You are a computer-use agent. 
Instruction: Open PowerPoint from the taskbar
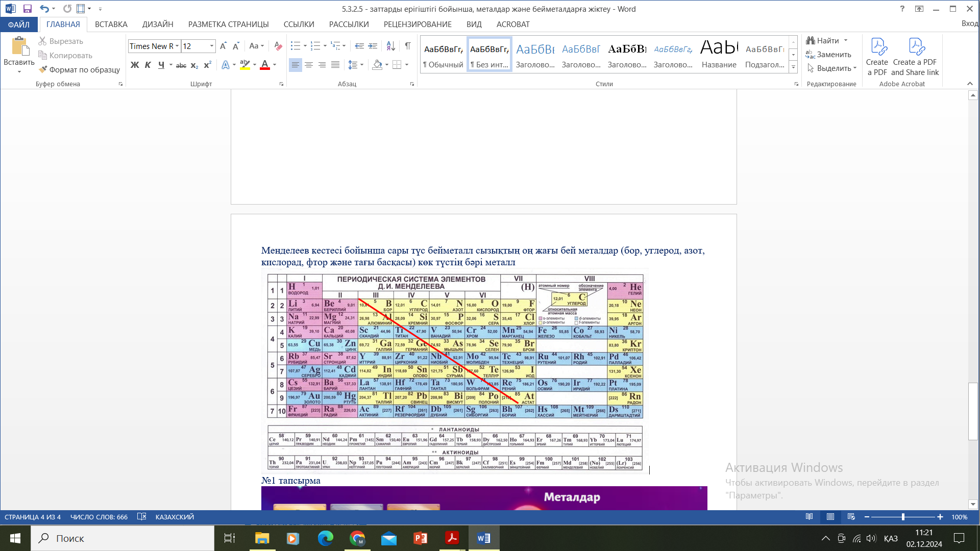point(420,538)
